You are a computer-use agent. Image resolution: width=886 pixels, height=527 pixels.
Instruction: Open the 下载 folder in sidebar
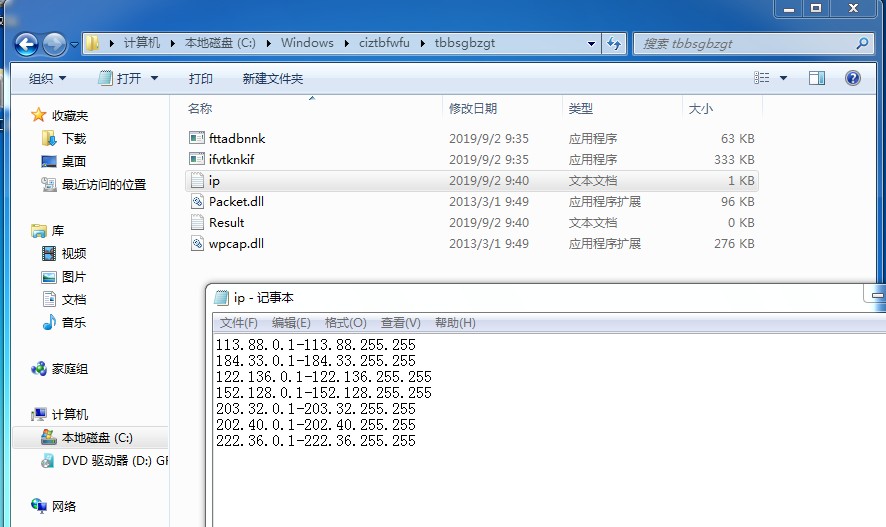tap(64, 138)
